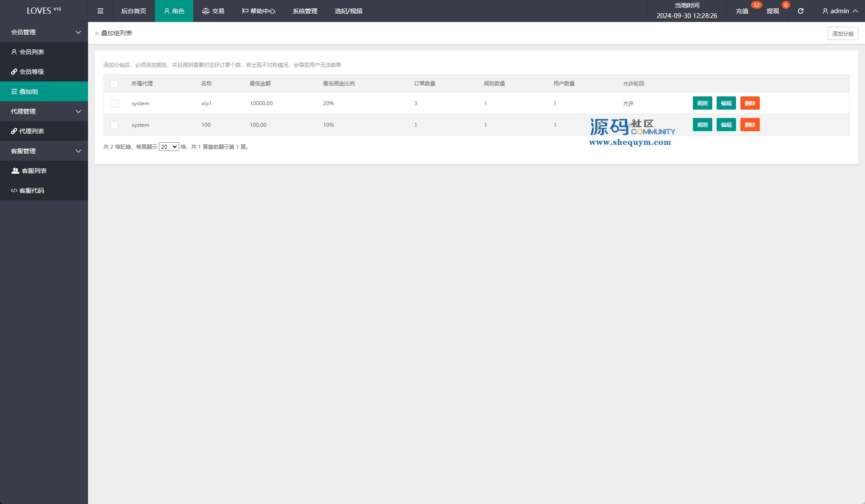The height and width of the screenshot is (504, 865).
Task: Open 会员列表 member list in sidebar
Action: pyautogui.click(x=32, y=52)
